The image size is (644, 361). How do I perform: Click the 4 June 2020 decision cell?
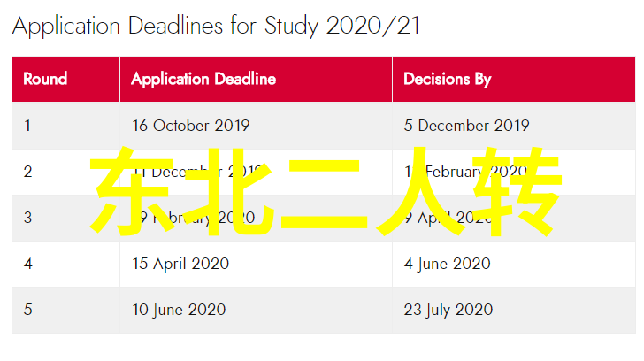(x=514, y=264)
